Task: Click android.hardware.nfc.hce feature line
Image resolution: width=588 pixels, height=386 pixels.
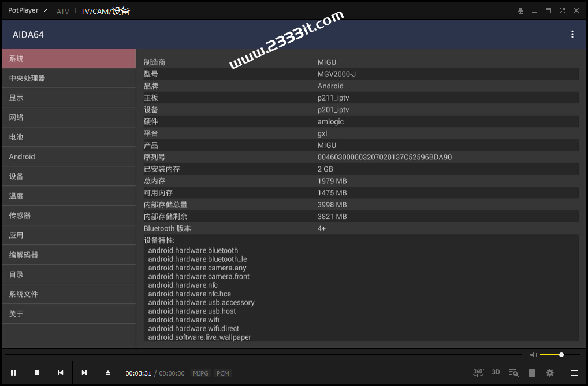Action: click(x=189, y=294)
